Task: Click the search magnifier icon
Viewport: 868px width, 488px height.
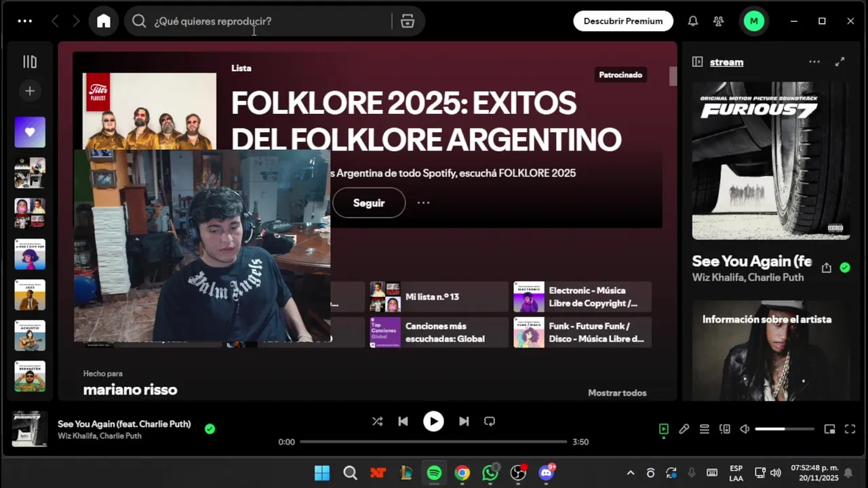Action: tap(139, 21)
